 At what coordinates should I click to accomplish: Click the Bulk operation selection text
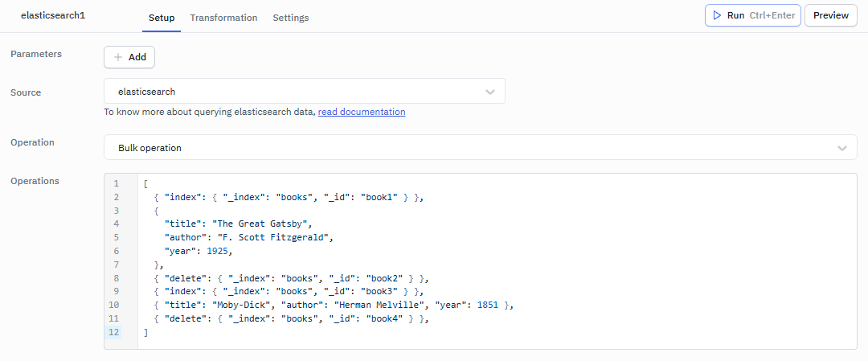coord(149,148)
